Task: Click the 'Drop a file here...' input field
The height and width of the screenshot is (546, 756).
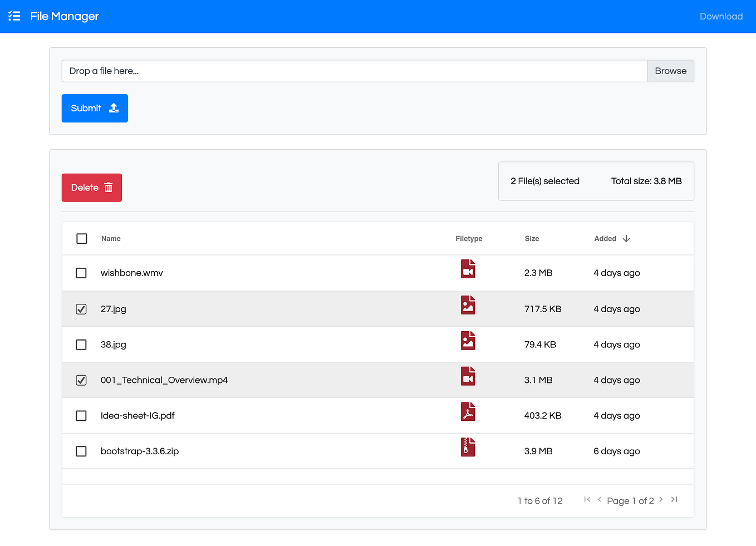Action: coord(354,71)
